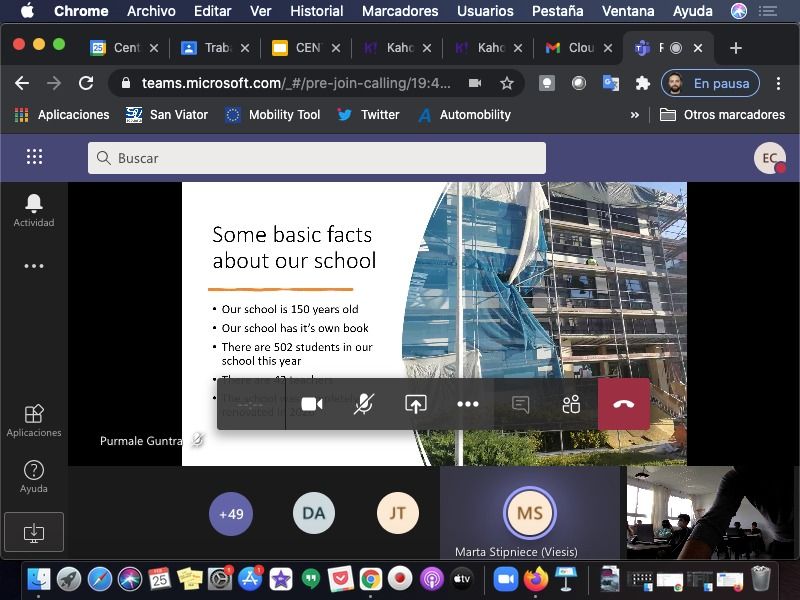Image resolution: width=800 pixels, height=600 pixels.
Task: Open the Teams app launcher grid
Action: [34, 157]
